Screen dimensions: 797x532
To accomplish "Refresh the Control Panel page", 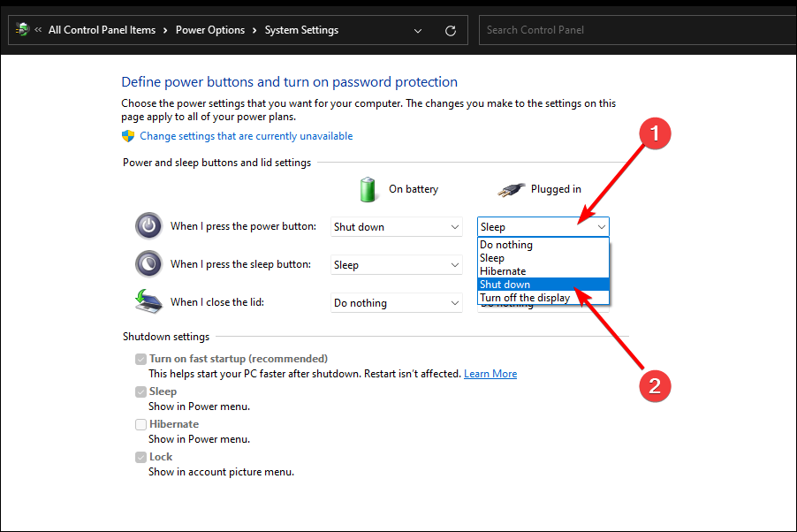I will (x=451, y=30).
